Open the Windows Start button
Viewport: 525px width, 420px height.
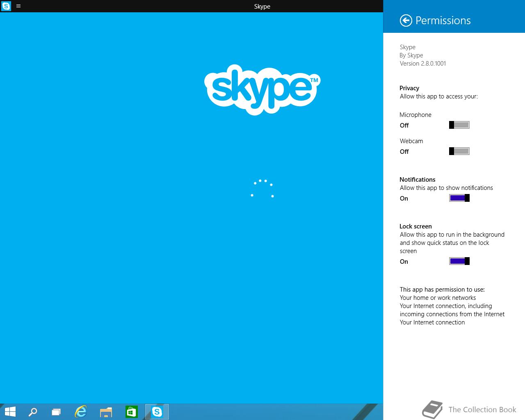[10, 411]
